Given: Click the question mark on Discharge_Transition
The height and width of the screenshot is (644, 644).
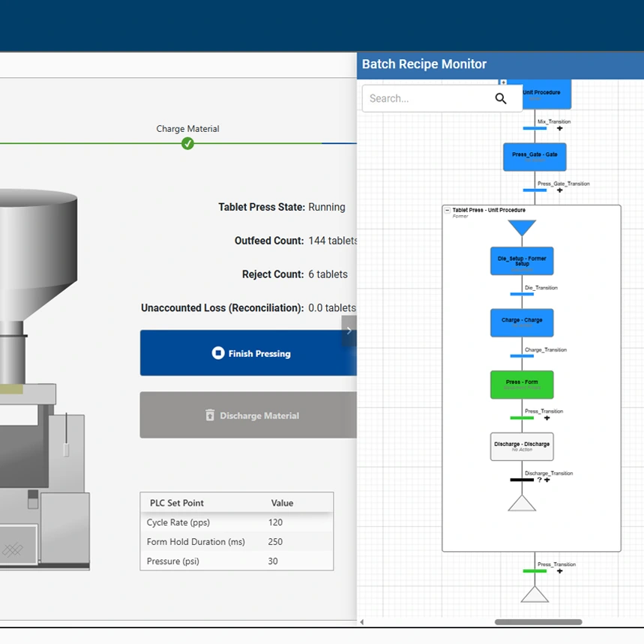Looking at the screenshot, I should 539,480.
